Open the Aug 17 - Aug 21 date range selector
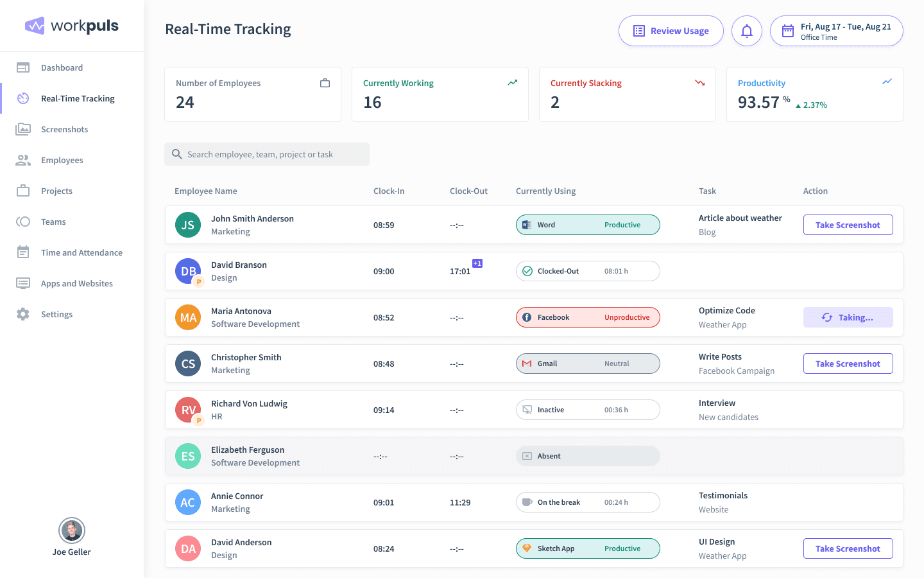The height and width of the screenshot is (578, 924). [836, 30]
